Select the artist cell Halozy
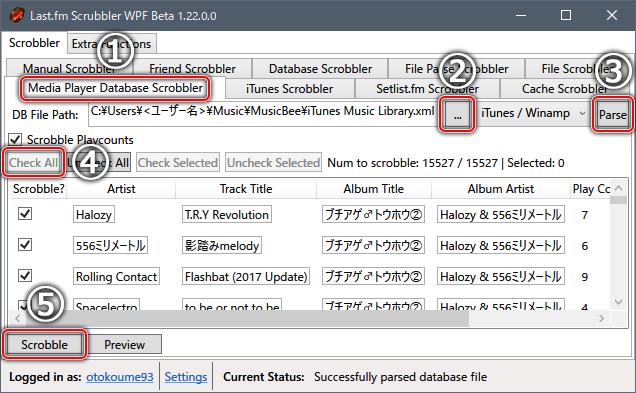This screenshot has width=636, height=393. point(94,215)
